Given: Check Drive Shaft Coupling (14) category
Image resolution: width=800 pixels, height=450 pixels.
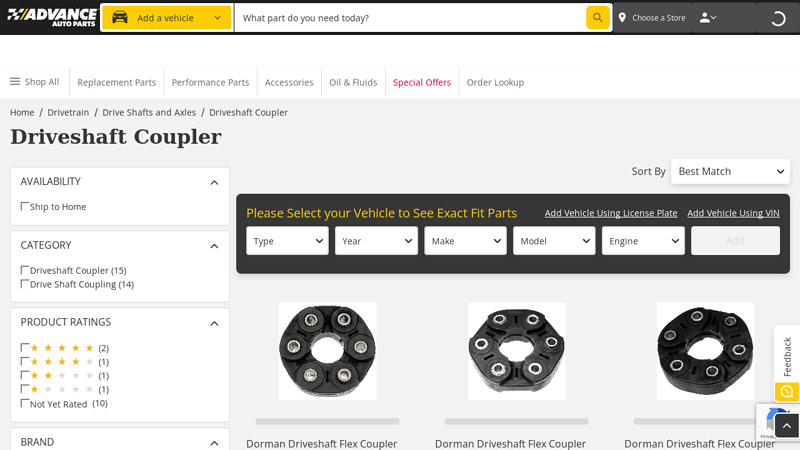Looking at the screenshot, I should 24,284.
